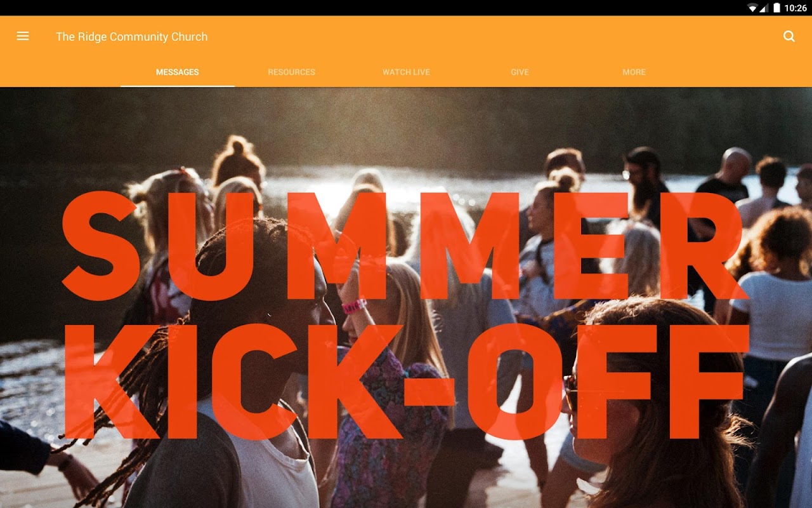Image resolution: width=812 pixels, height=508 pixels.
Task: Tap the Wi-Fi status icon
Action: (x=752, y=8)
